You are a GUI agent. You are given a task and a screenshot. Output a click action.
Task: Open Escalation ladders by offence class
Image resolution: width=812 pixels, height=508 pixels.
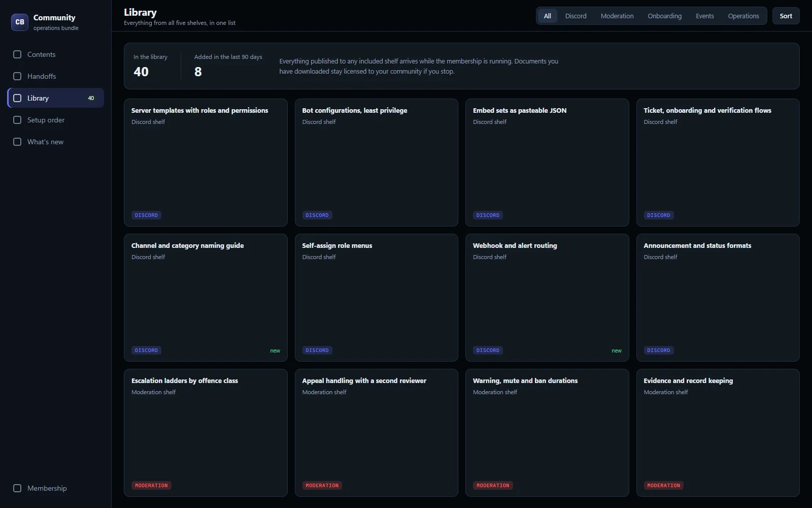coord(206,433)
